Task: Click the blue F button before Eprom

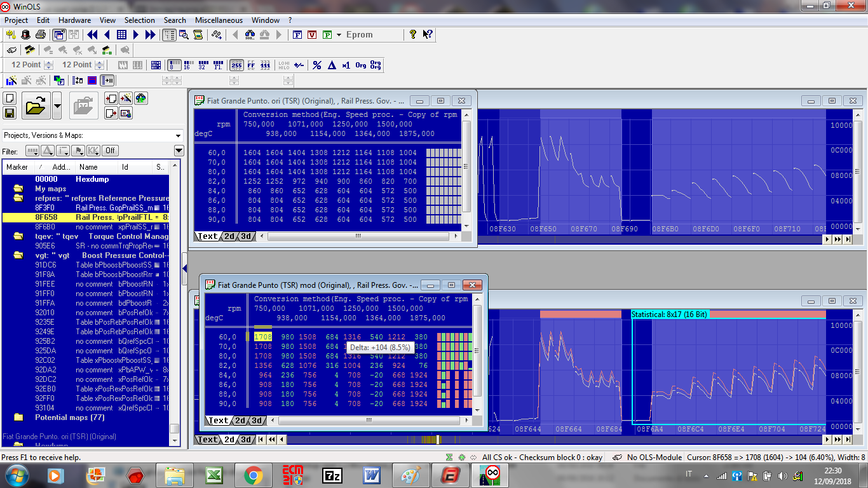Action: pos(297,34)
